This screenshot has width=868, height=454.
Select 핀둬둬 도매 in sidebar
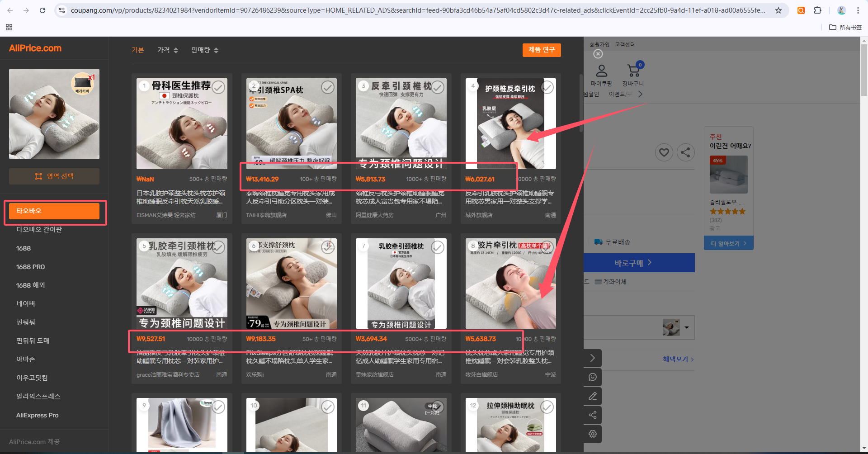(x=33, y=340)
